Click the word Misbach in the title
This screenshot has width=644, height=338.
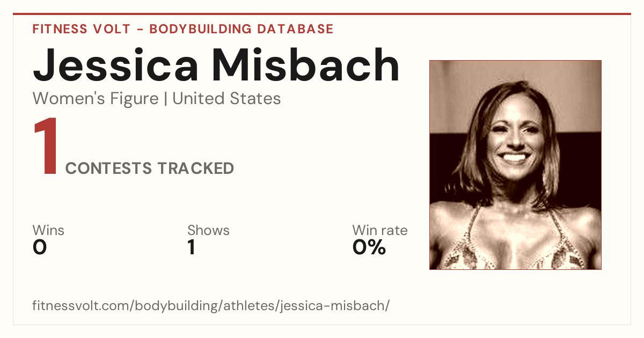(x=305, y=65)
